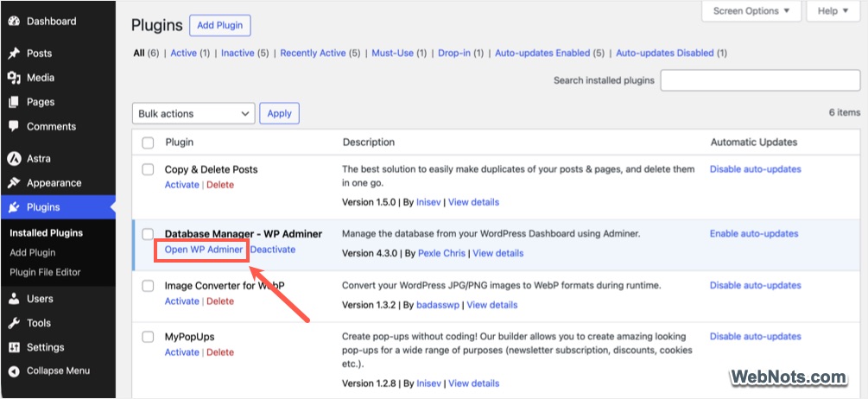Screen dimensions: 868x399
Task: Click the Appearance paintbrush icon
Action: point(14,183)
